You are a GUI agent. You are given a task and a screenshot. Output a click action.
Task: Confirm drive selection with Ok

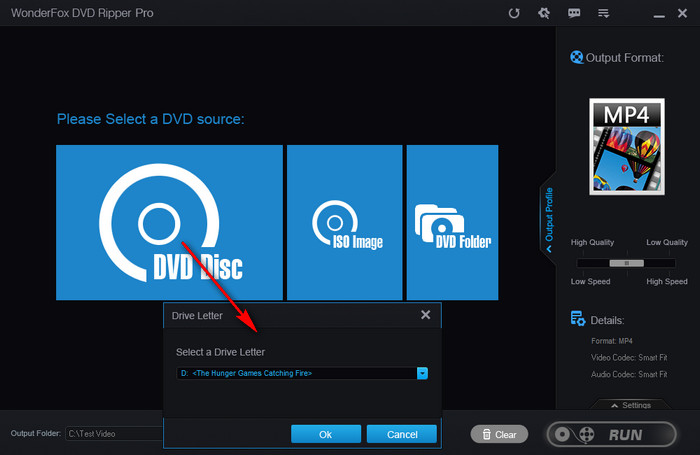[326, 434]
